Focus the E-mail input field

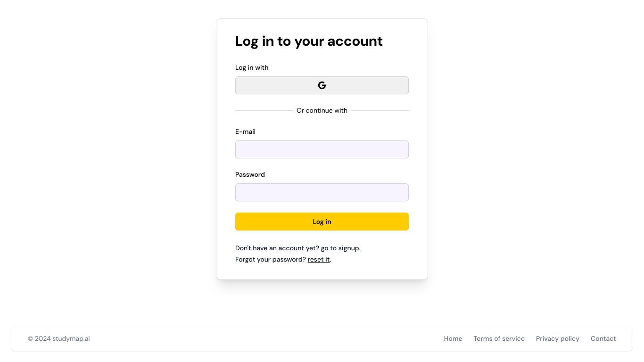click(322, 149)
